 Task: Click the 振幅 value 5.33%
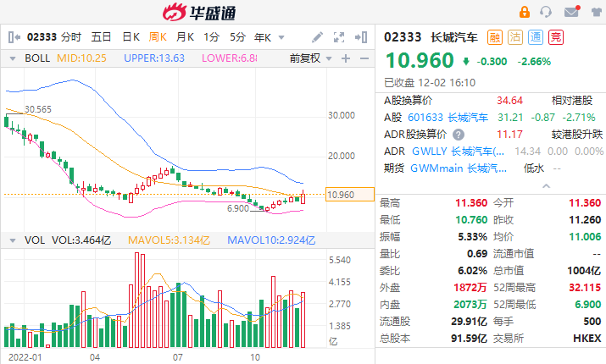[x=473, y=237]
